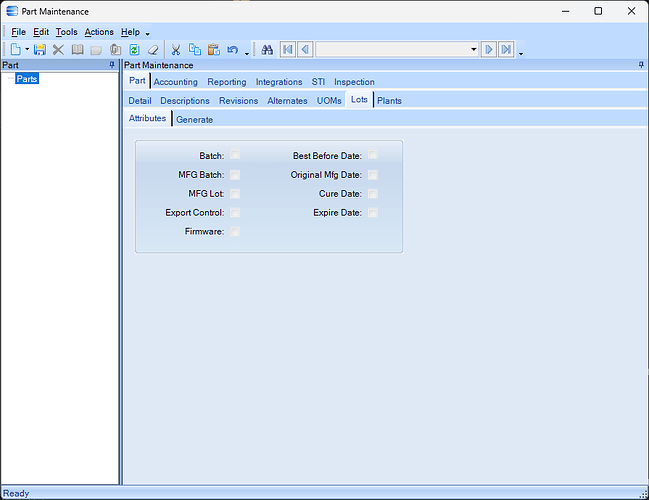Switch to the Reporting tab
Viewport: 649px width, 500px height.
227,82
